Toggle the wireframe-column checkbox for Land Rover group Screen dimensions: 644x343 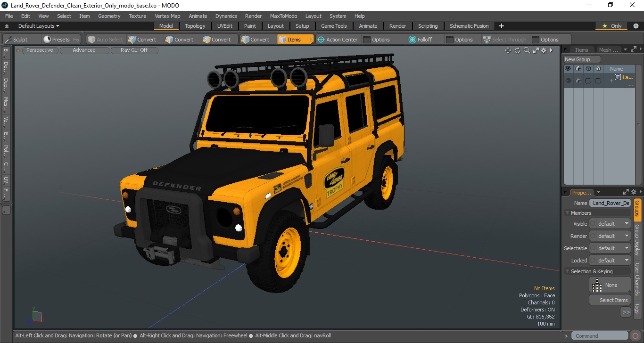588,81
